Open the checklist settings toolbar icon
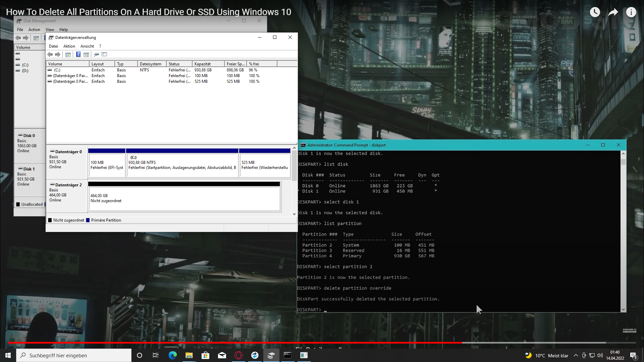The image size is (644, 362). pos(104,54)
